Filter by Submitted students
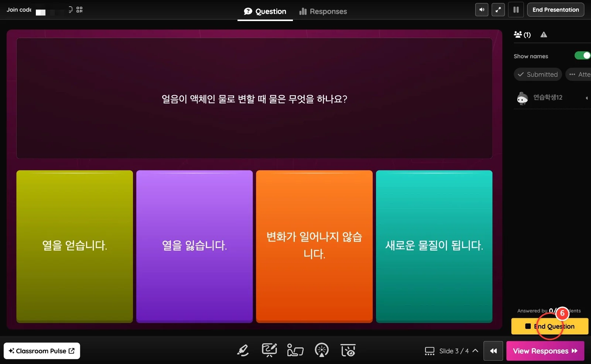 [538, 74]
